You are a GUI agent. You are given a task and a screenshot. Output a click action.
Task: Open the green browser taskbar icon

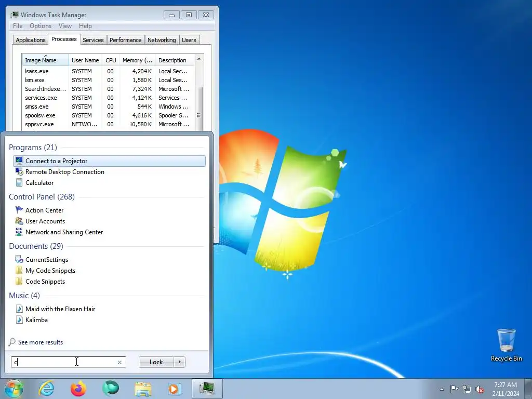(111, 389)
